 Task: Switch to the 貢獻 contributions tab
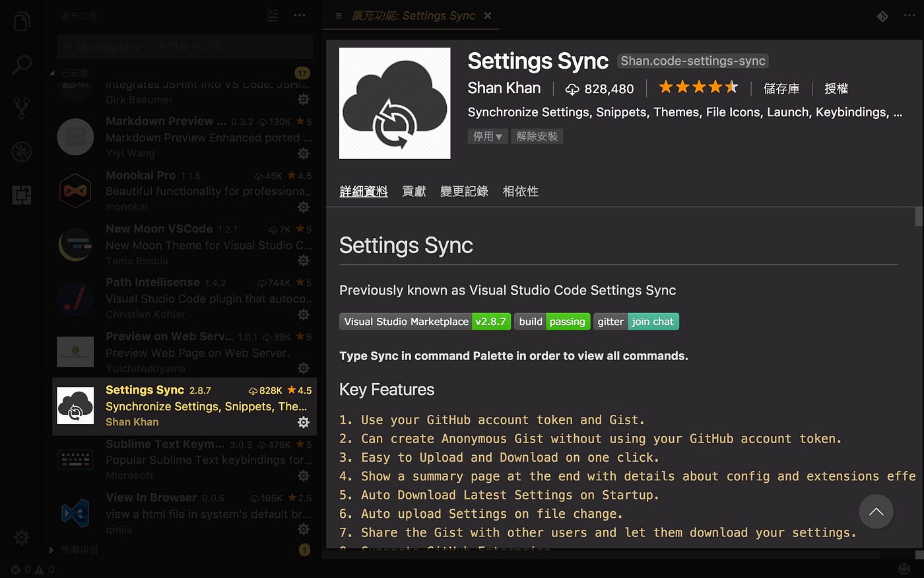coord(414,191)
